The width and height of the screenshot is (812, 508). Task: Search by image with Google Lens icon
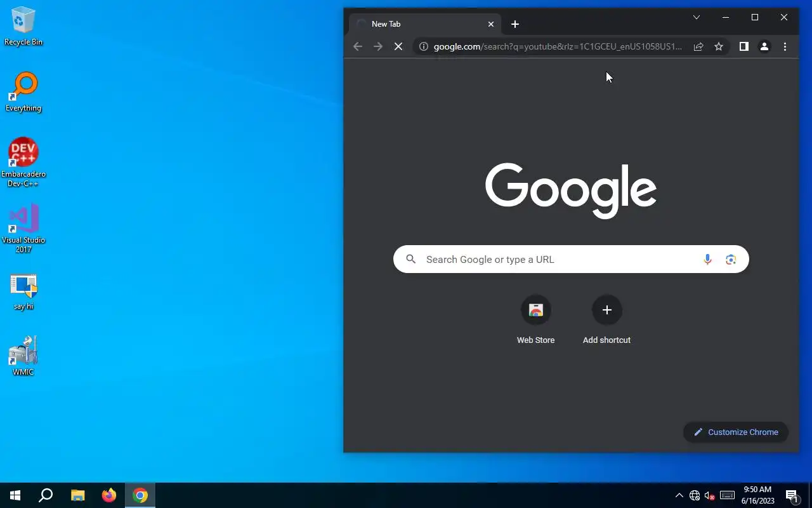731,259
